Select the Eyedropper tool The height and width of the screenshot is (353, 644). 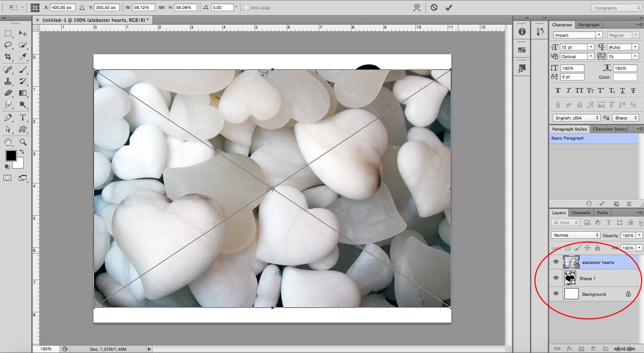point(22,57)
